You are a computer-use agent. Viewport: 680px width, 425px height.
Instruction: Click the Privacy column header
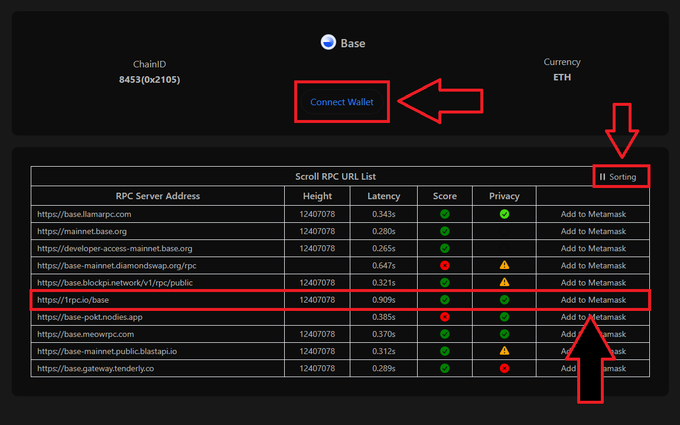(504, 196)
